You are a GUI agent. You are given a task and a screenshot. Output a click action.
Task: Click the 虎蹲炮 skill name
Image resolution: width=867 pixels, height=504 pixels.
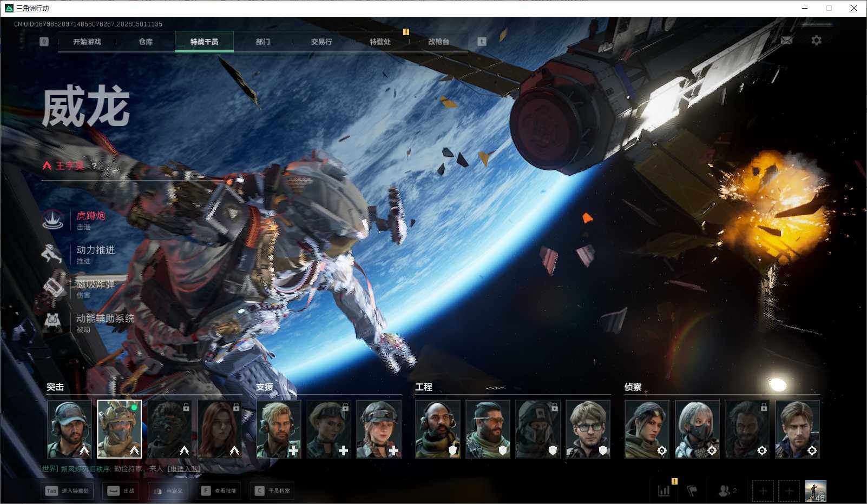91,216
